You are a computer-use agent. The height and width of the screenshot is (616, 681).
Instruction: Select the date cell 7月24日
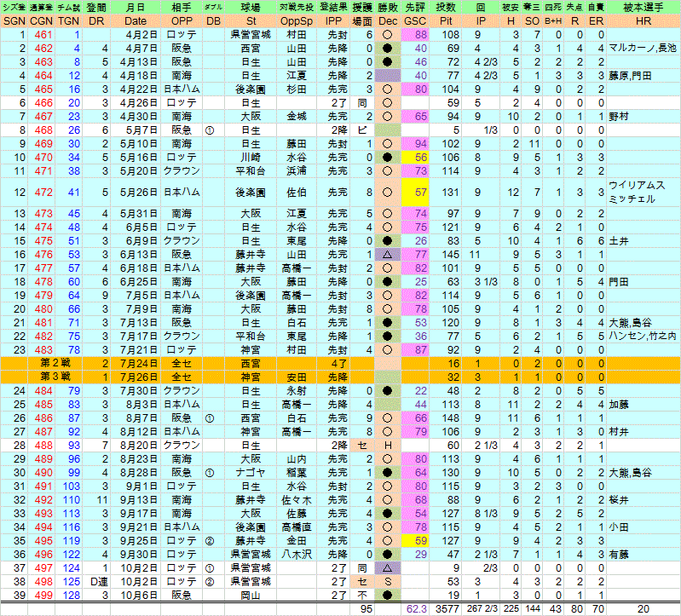pos(139,363)
